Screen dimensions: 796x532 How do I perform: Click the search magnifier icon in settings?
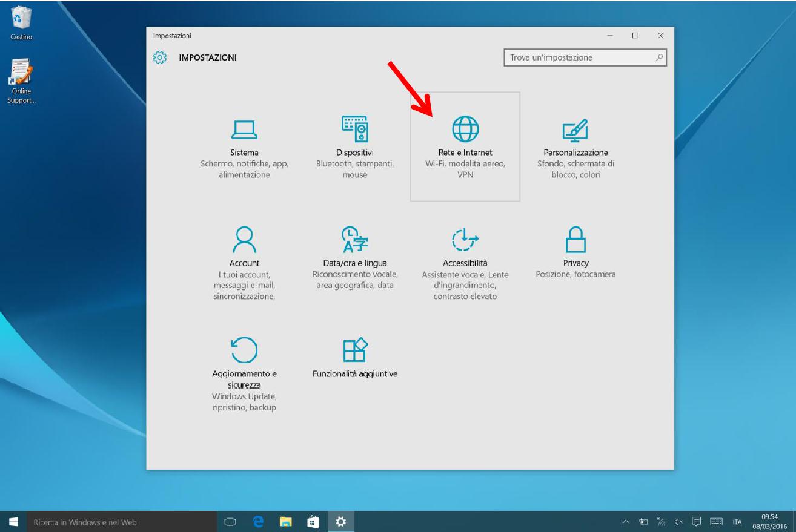click(659, 57)
